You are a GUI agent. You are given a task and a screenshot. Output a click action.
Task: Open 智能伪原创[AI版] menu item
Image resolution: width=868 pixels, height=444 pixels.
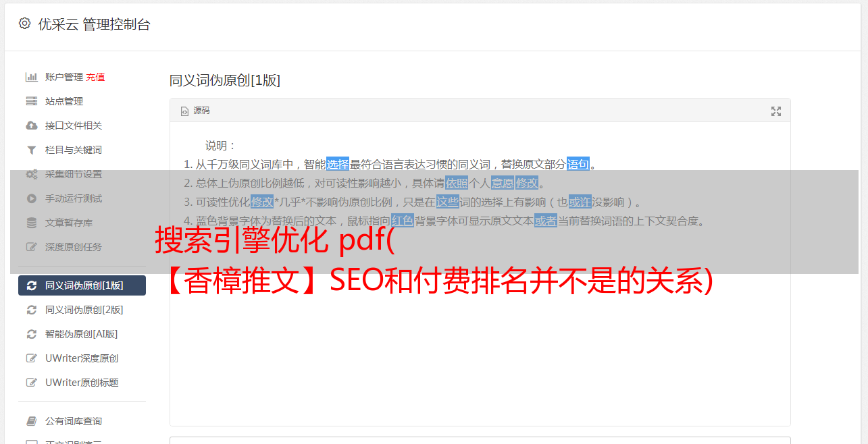click(82, 334)
